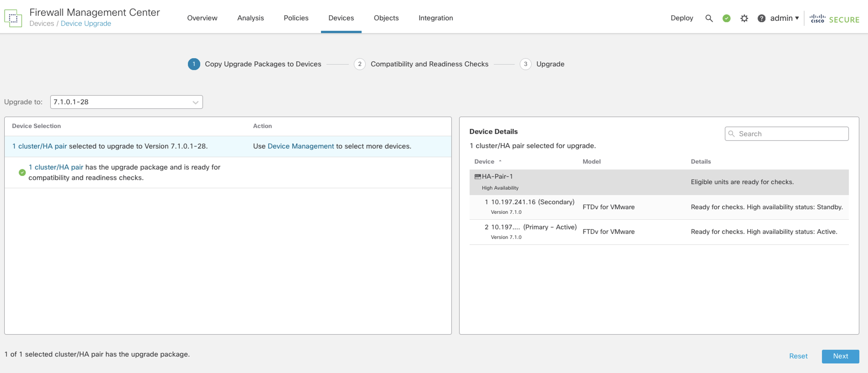
Task: Open the Devices menu
Action: coord(341,18)
